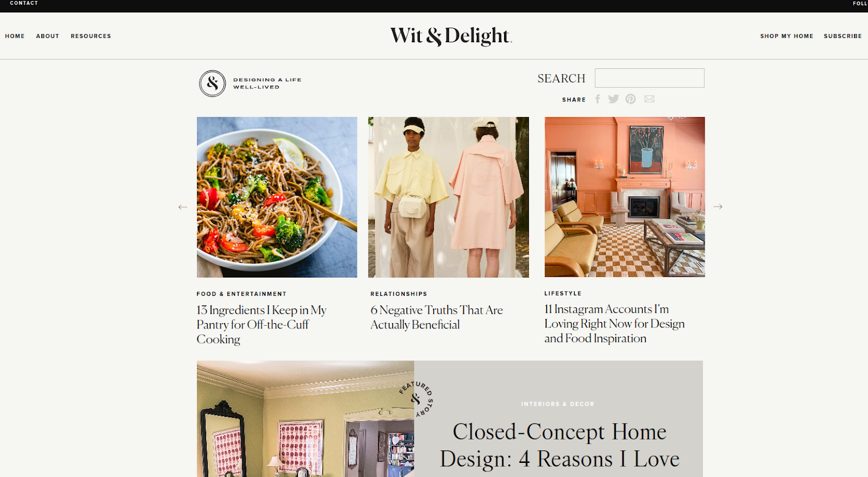The height and width of the screenshot is (477, 868).
Task: Click inside the Search text field
Action: tap(649, 78)
